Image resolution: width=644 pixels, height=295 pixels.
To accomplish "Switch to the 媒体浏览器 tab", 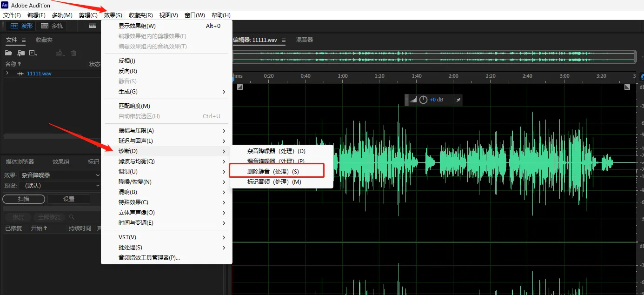I will tap(20, 161).
